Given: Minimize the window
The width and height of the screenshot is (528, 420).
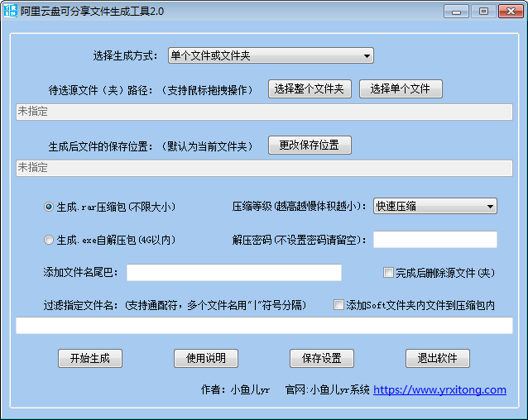Looking at the screenshot, I should tap(456, 12).
